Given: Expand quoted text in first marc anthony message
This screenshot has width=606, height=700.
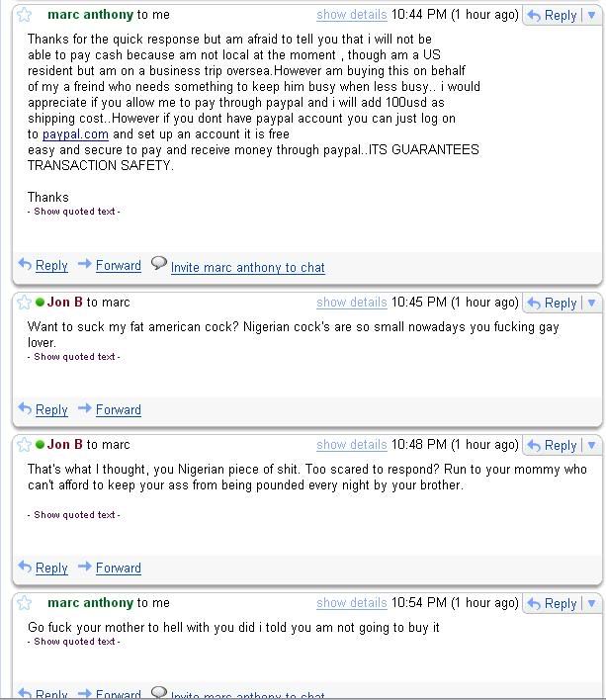Looking at the screenshot, I should tap(74, 212).
